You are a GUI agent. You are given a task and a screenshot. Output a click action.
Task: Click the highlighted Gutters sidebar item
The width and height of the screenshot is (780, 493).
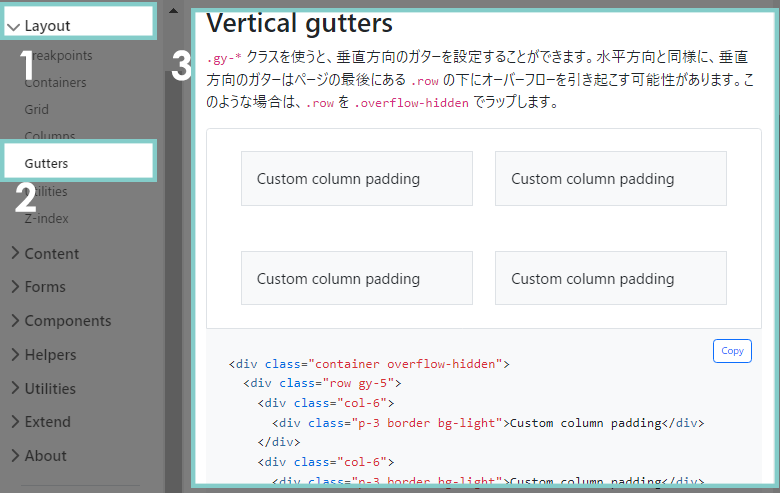click(x=47, y=163)
